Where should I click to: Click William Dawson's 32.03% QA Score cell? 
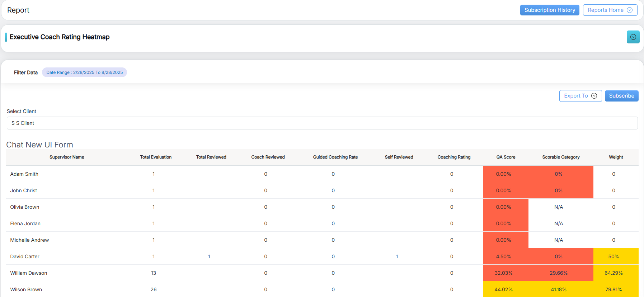(x=503, y=273)
